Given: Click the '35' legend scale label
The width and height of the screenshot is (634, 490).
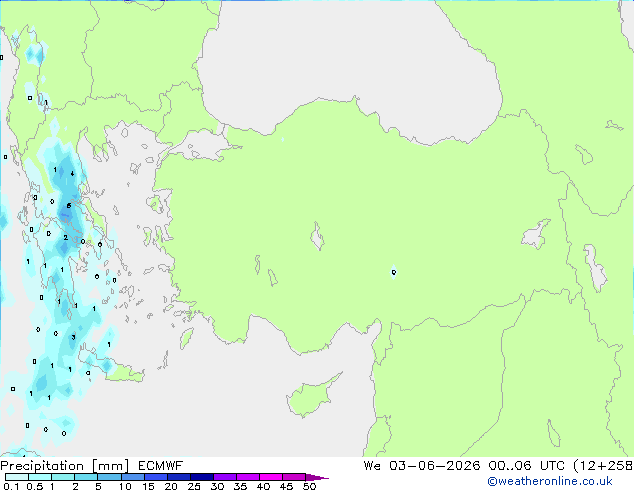Looking at the screenshot, I should click(x=240, y=486).
